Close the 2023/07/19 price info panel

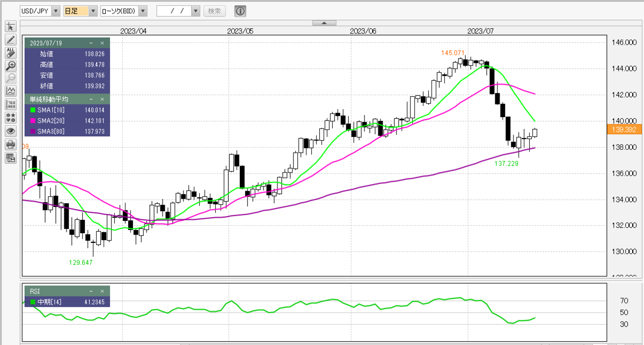point(102,42)
